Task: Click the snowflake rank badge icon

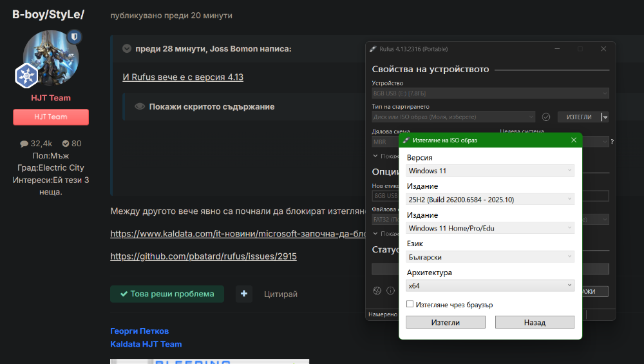Action: point(26,75)
